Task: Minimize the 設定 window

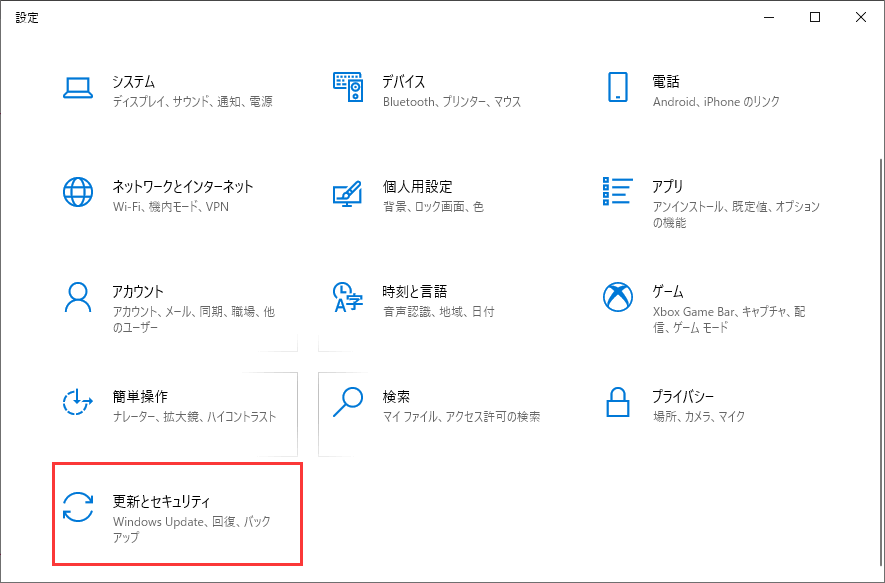Action: [x=768, y=17]
